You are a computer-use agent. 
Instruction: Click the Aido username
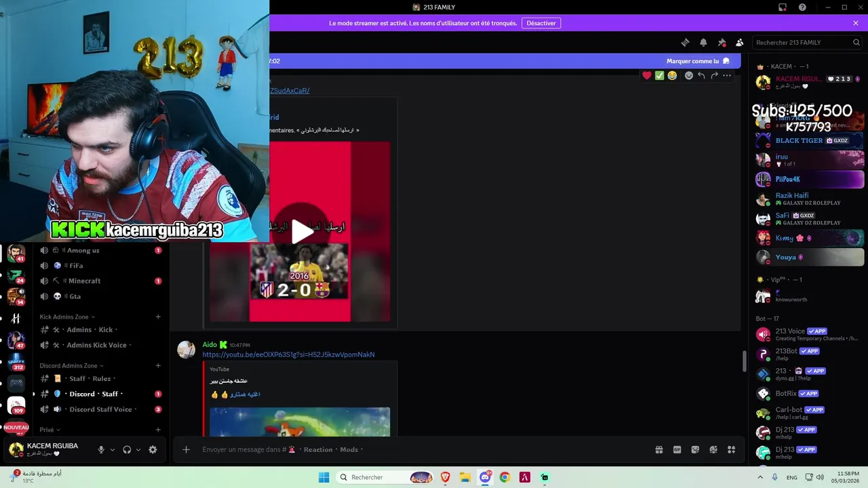[x=210, y=344]
